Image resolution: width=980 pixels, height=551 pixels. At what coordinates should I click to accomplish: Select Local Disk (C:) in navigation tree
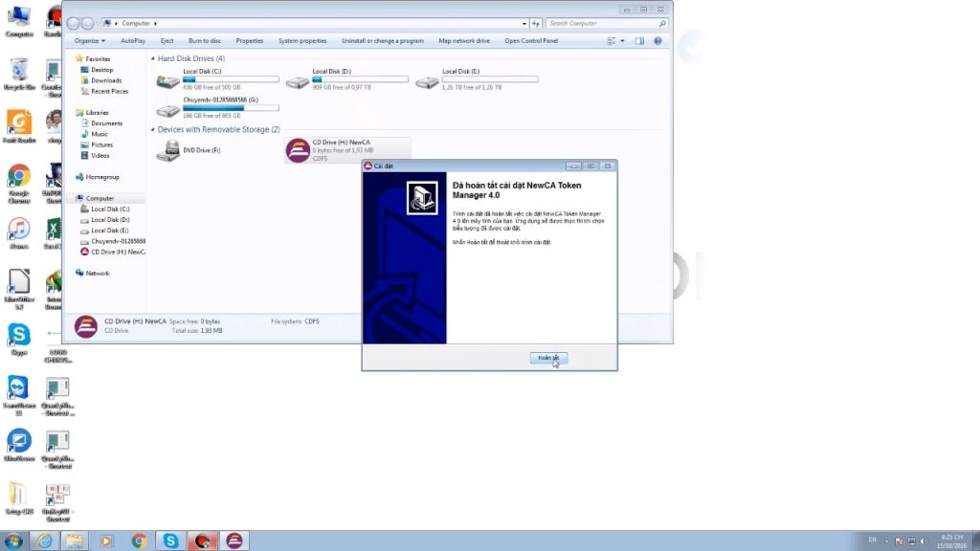[x=110, y=209]
